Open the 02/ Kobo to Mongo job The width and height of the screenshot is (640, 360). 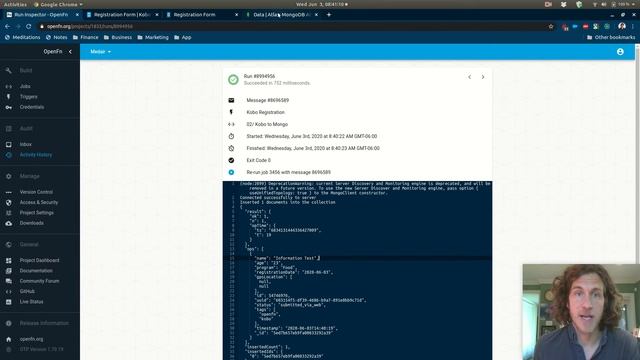point(267,124)
